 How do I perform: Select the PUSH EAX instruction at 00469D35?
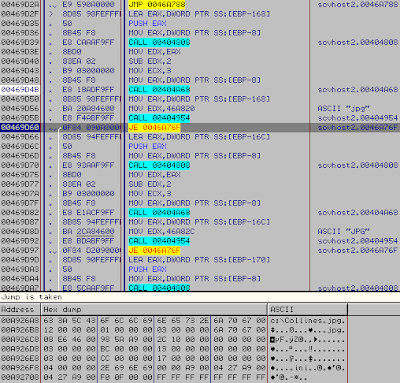coord(147,24)
